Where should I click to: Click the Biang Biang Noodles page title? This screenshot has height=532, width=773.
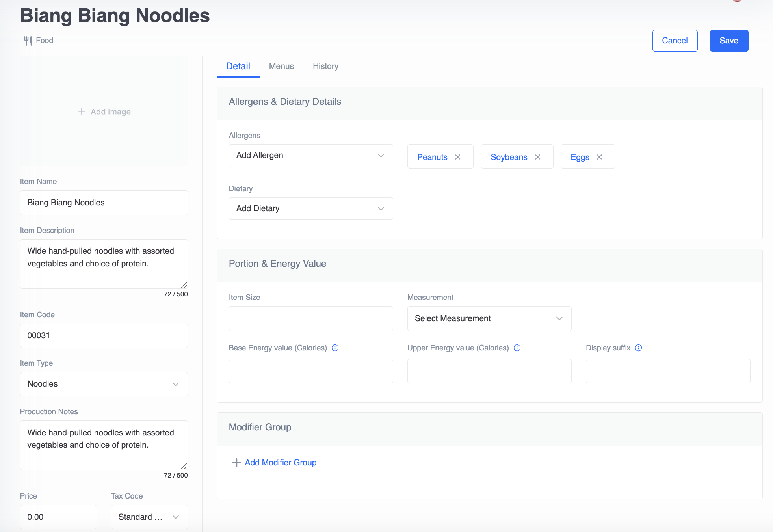point(115,16)
